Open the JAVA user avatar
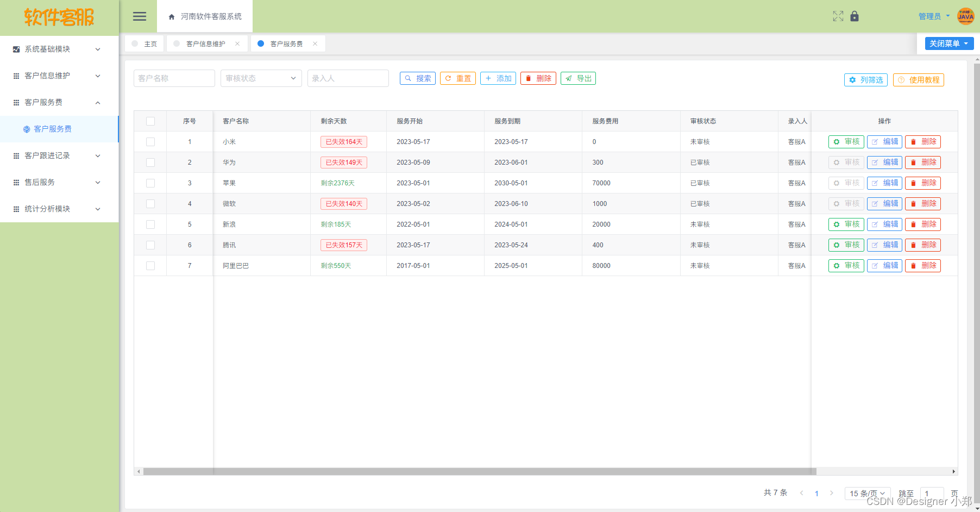 coord(966,16)
